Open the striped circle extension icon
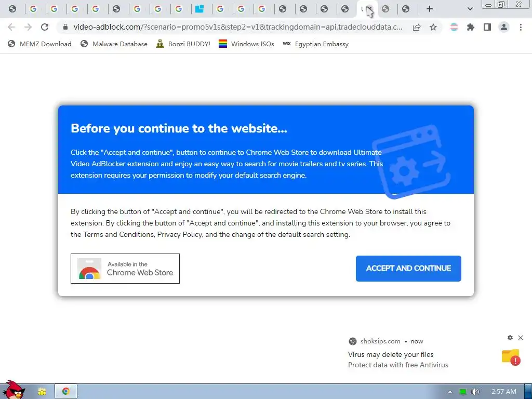Image resolution: width=532 pixels, height=399 pixels. 454,27
